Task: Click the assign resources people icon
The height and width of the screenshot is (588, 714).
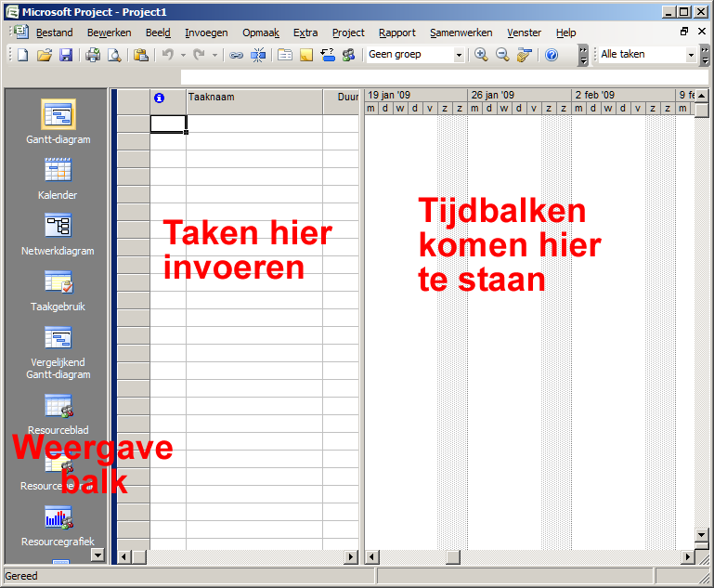Action: (349, 55)
